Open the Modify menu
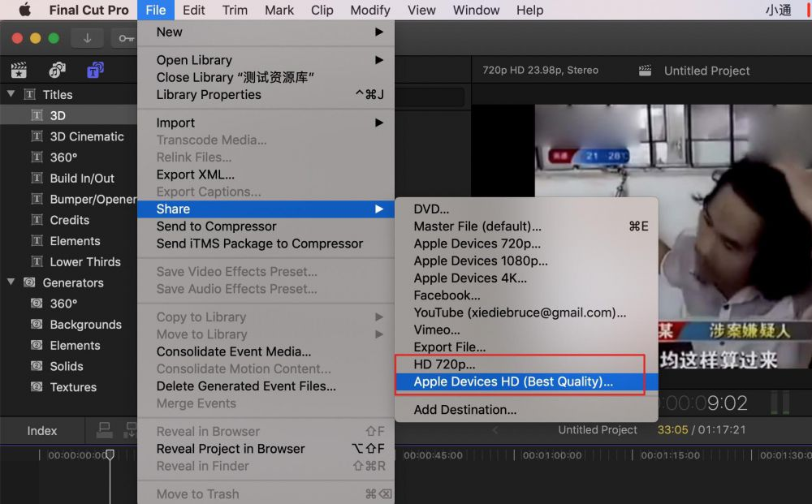Screen dimensions: 812x504 pyautogui.click(x=369, y=10)
